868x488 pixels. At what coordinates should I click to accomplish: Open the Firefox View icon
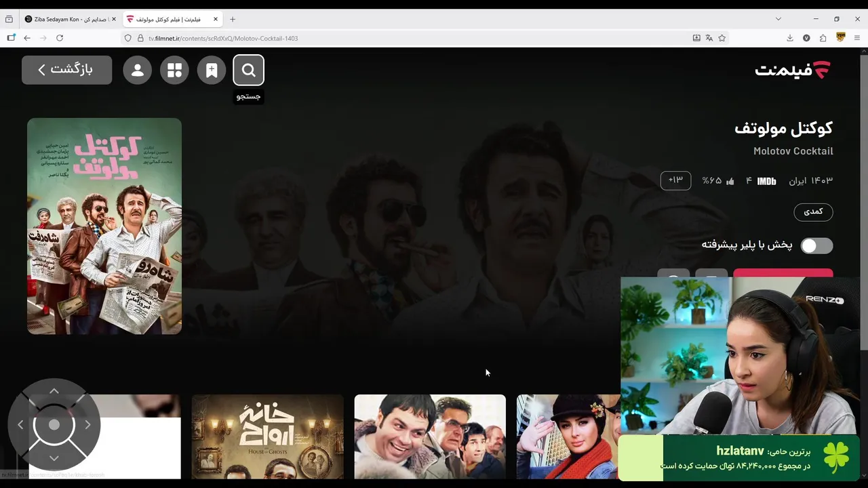point(9,19)
